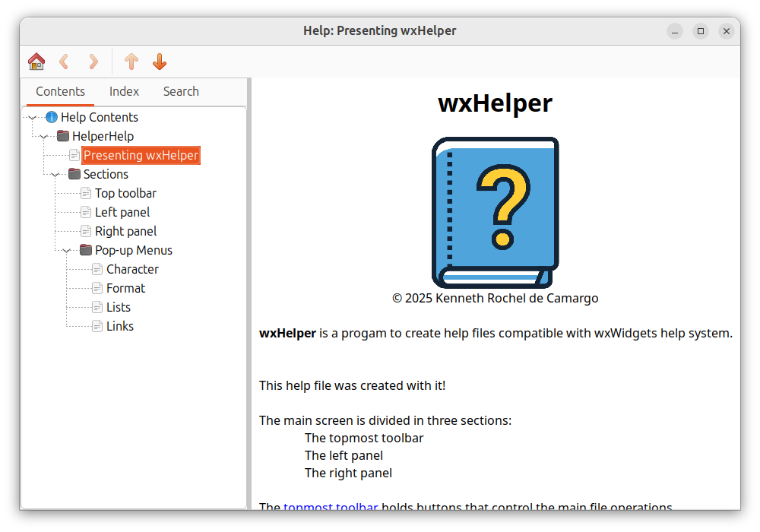
Task: Click the book icon next to HelperHelp
Action: click(x=63, y=136)
